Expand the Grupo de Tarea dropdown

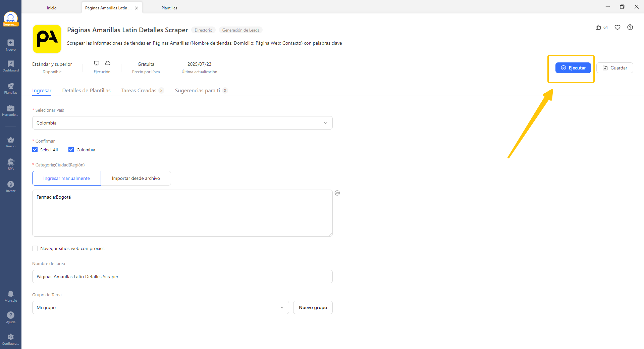[160, 307]
